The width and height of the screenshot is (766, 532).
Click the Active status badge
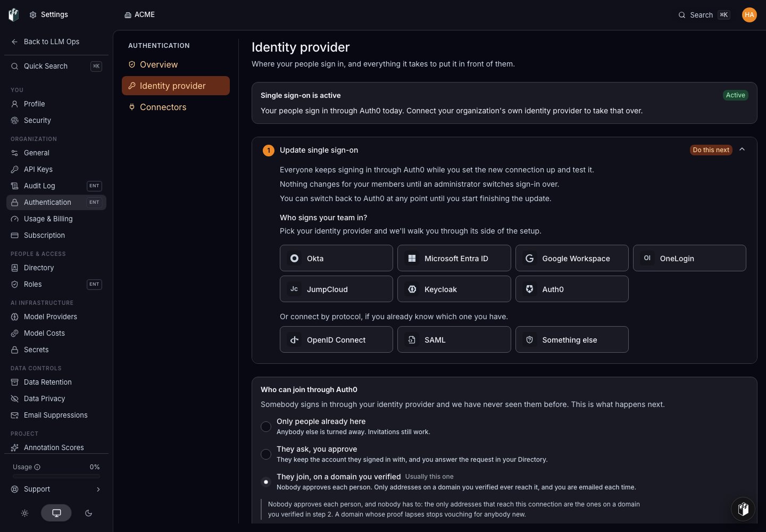coord(736,95)
